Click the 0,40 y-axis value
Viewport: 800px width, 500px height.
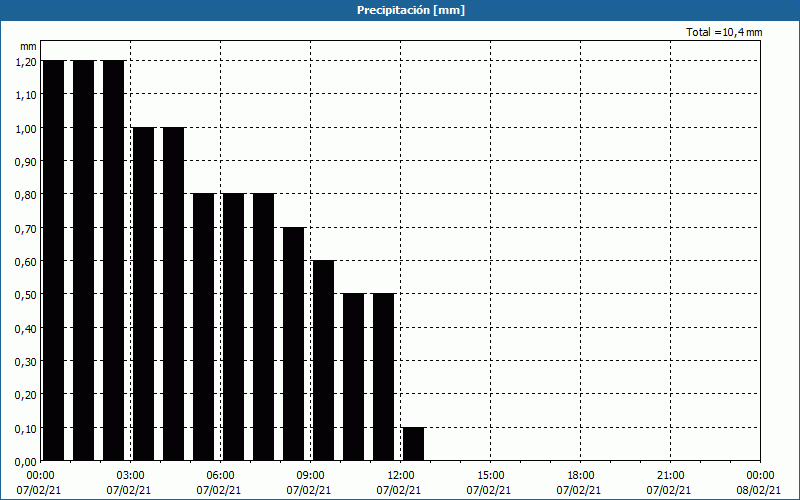coord(26,328)
